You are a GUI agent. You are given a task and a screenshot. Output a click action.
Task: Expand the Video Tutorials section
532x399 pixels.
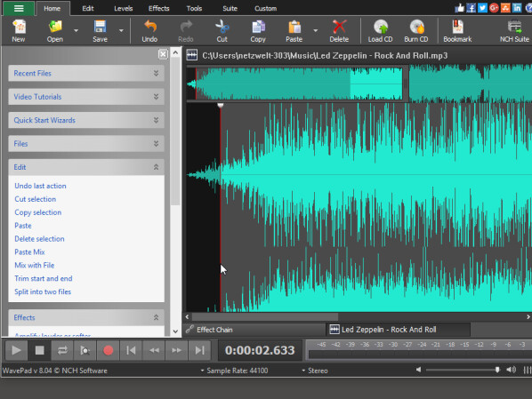(x=86, y=97)
